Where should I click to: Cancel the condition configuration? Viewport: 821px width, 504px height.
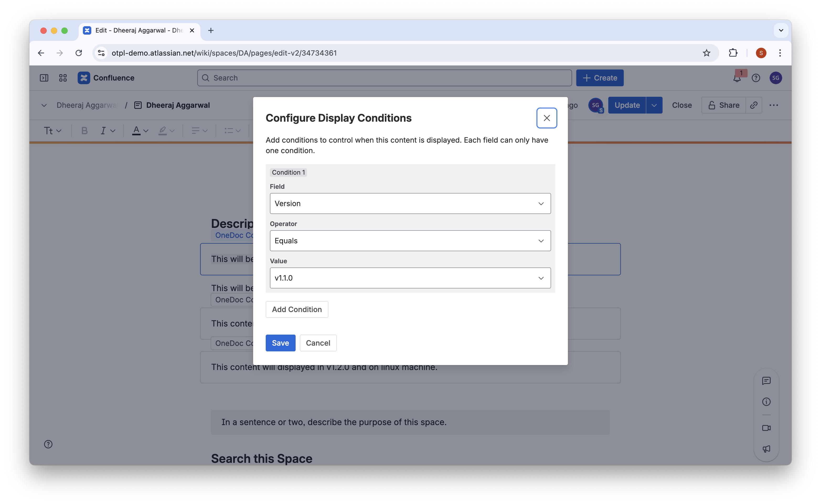(x=318, y=343)
